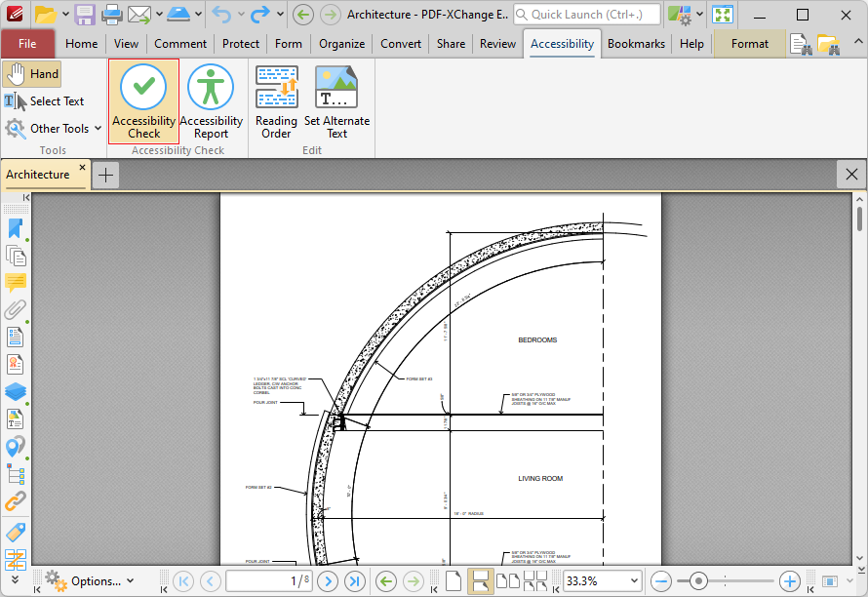Jump to the last page

tap(355, 581)
